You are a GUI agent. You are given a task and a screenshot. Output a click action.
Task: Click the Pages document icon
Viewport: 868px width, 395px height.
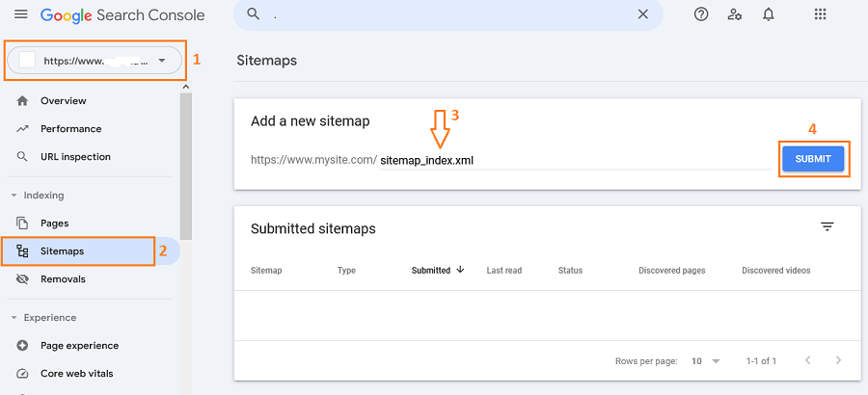(22, 224)
